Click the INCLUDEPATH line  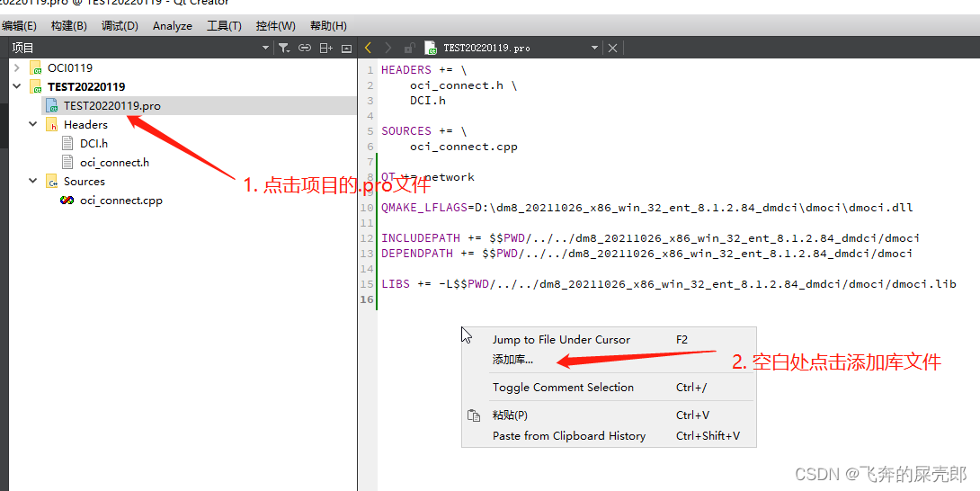651,238
